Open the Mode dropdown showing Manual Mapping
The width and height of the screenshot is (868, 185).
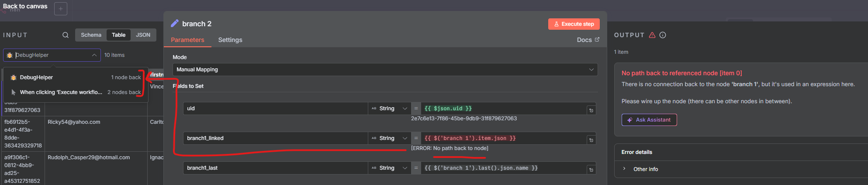pos(385,70)
